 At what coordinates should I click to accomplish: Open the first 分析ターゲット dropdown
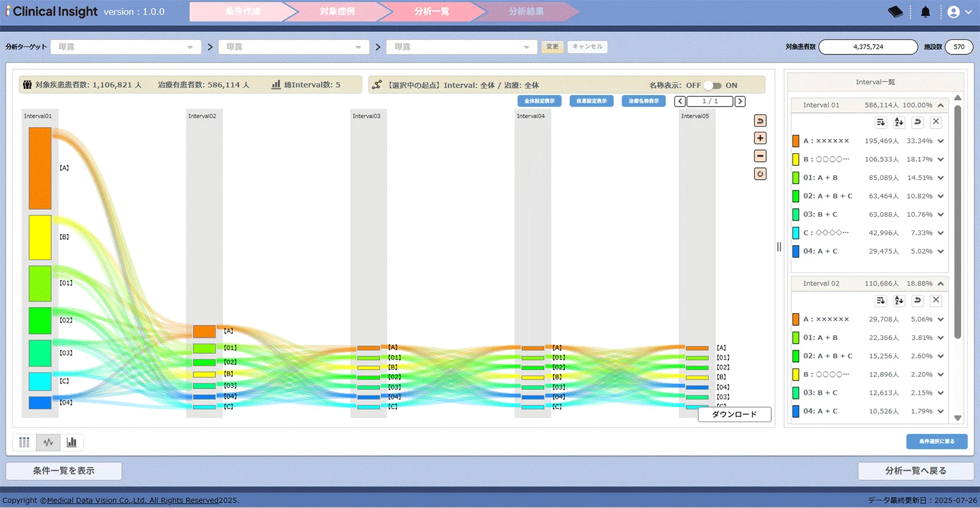click(126, 47)
